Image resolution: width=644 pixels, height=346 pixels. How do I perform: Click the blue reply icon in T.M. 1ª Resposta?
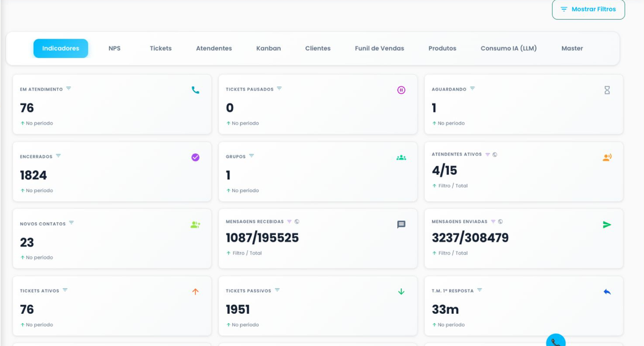click(x=607, y=292)
